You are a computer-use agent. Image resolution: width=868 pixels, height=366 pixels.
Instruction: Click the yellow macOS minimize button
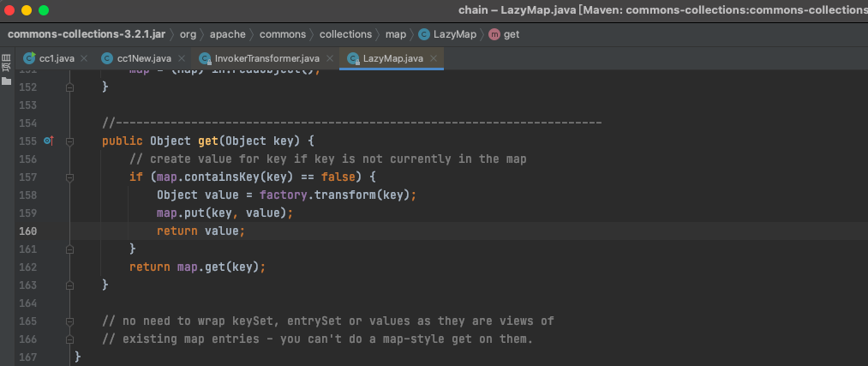(26, 10)
